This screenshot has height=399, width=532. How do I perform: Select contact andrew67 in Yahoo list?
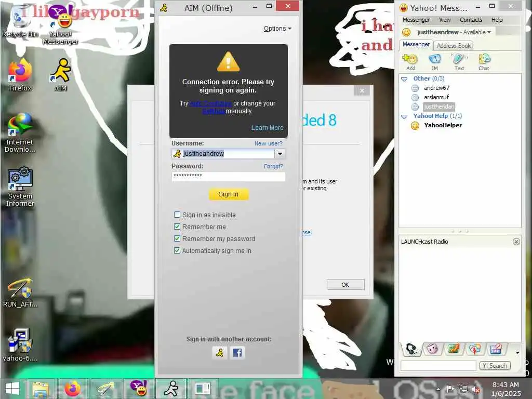pyautogui.click(x=436, y=88)
